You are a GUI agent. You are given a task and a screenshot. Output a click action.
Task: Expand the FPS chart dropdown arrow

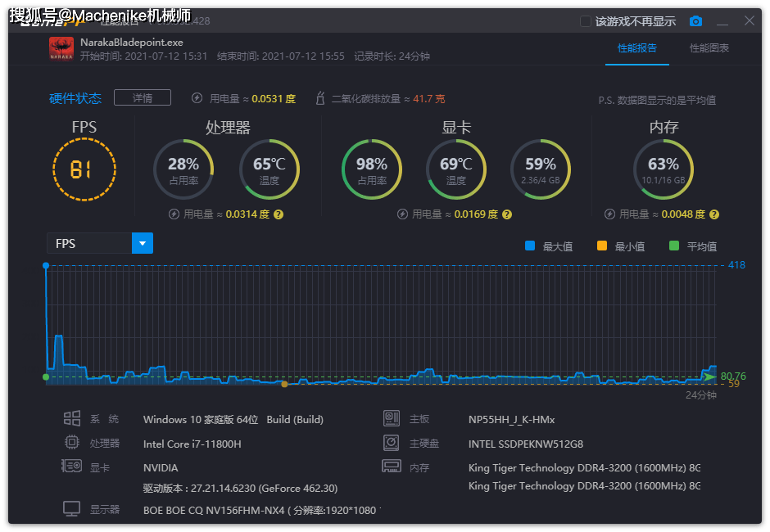tap(143, 243)
